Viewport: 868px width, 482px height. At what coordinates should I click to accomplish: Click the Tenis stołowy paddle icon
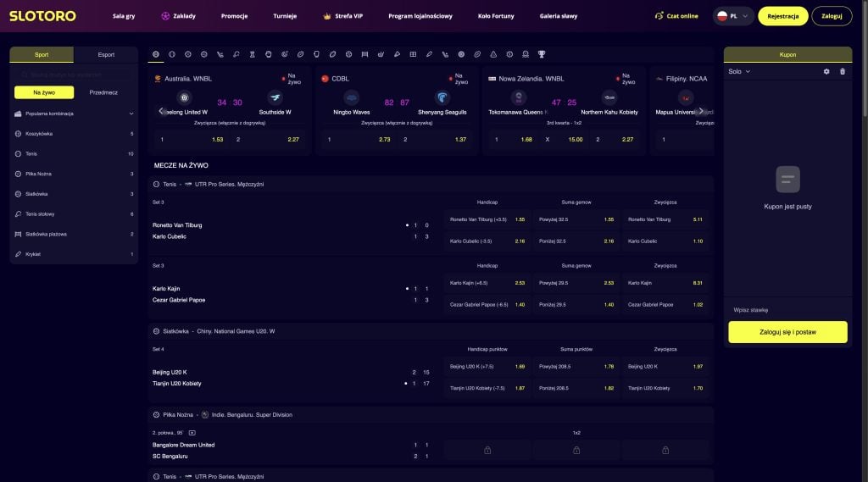(19, 214)
